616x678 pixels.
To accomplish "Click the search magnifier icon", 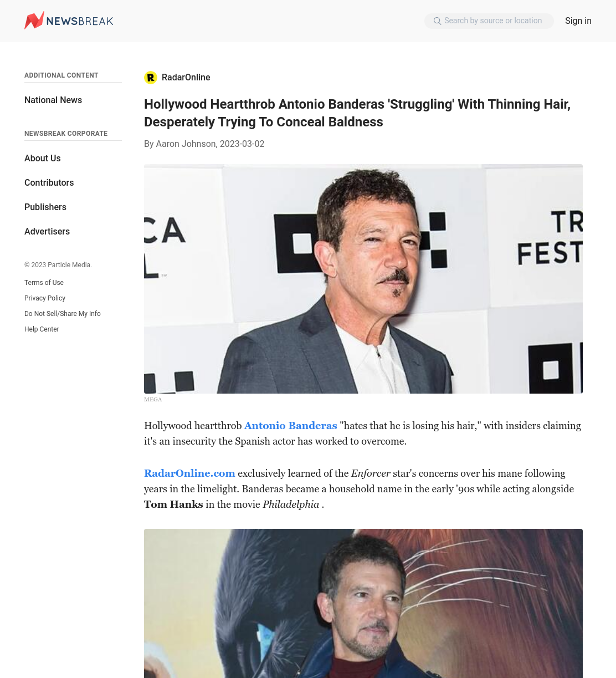I will pos(437,21).
